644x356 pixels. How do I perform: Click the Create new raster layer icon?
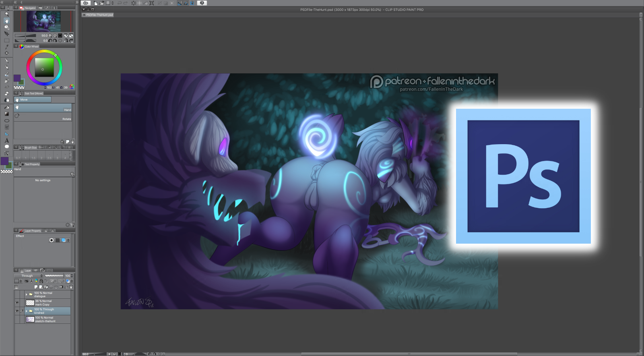coord(36,287)
